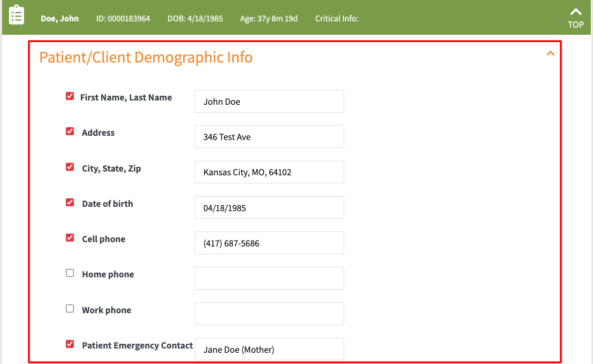Uncheck the First Name, Last Name checkbox
This screenshot has height=364, width=593.
point(70,96)
